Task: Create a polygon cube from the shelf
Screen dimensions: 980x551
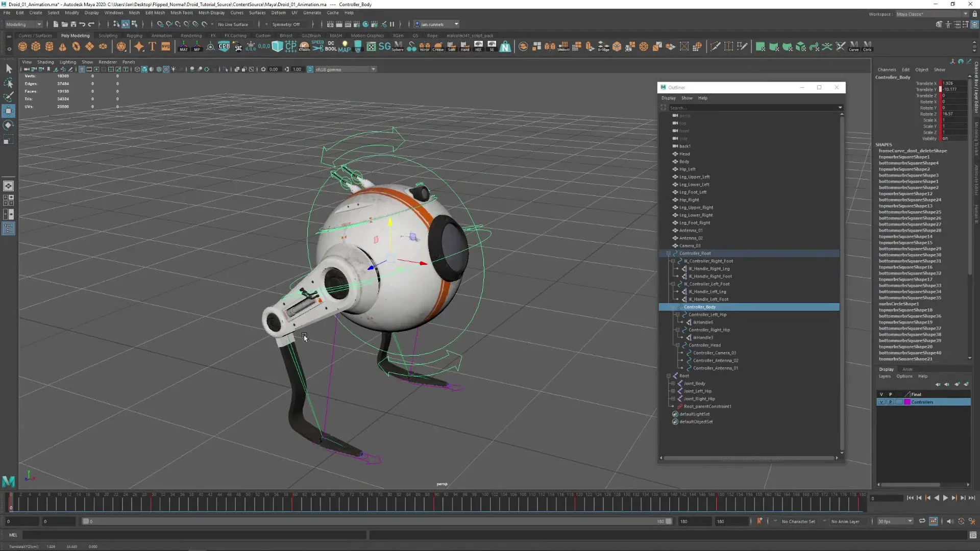Action: click(36, 46)
